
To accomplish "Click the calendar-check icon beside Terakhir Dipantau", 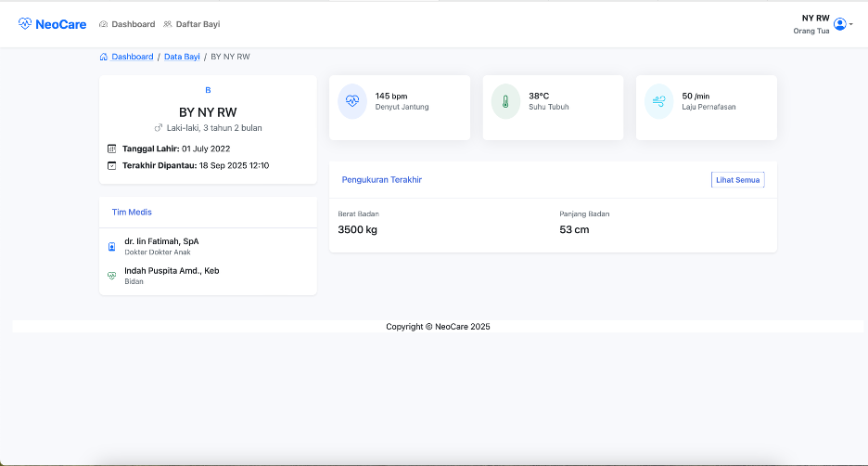I will click(112, 165).
